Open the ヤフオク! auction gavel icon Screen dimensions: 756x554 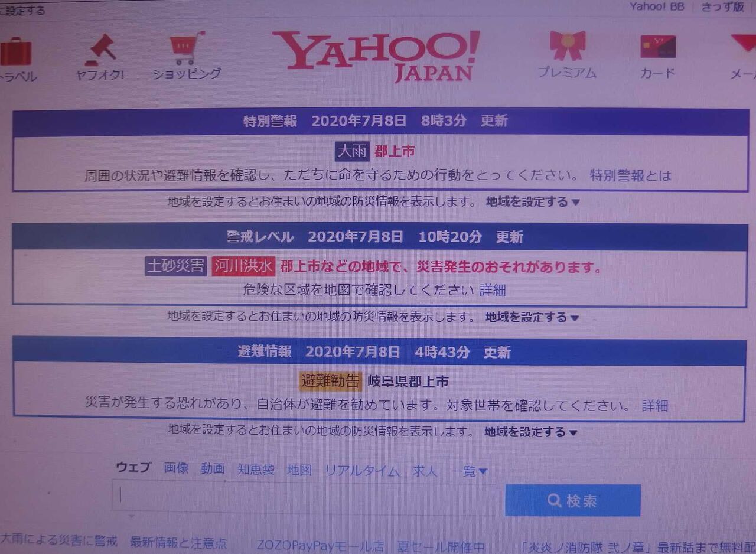click(x=100, y=50)
